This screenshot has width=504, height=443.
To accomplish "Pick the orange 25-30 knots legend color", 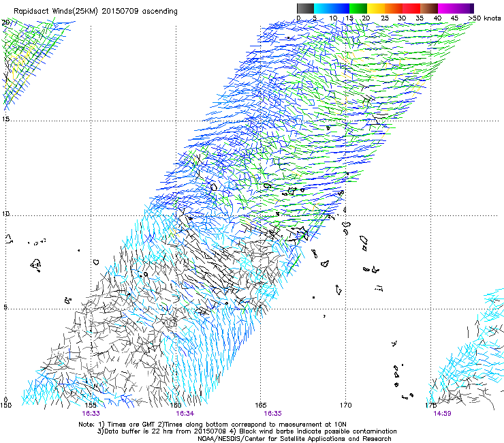I will (x=394, y=8).
